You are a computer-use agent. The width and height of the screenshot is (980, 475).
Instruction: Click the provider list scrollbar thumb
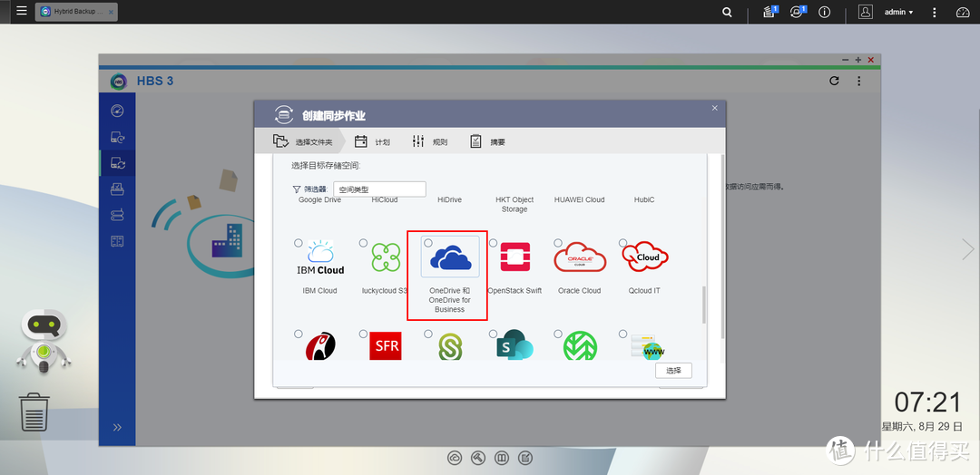pos(704,305)
